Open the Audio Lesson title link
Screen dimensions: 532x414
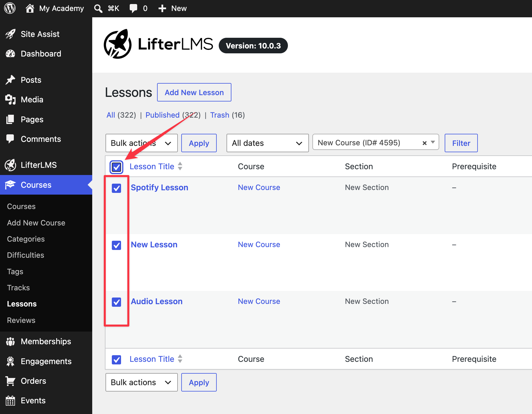157,301
